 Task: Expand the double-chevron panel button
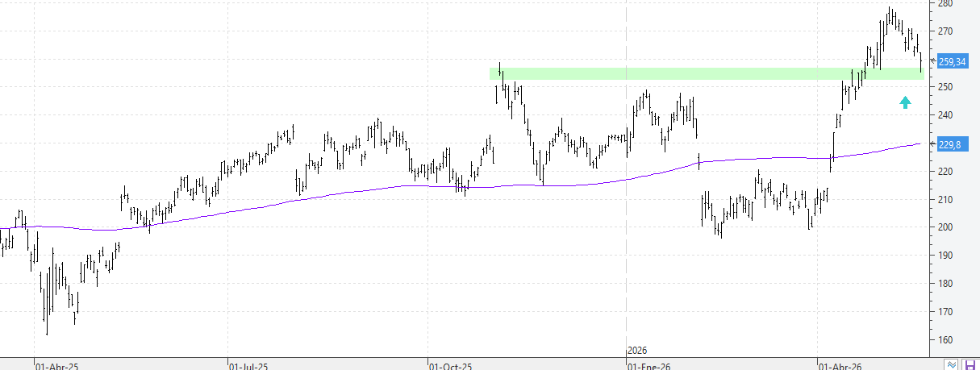(953, 364)
